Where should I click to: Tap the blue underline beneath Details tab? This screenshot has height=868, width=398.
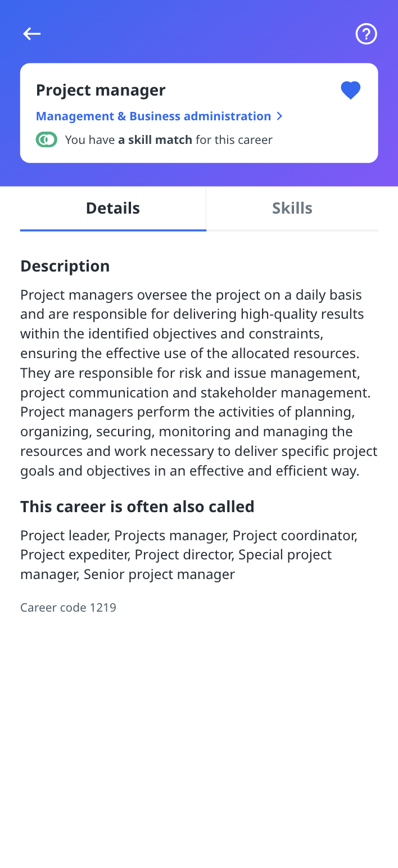pyautogui.click(x=113, y=230)
